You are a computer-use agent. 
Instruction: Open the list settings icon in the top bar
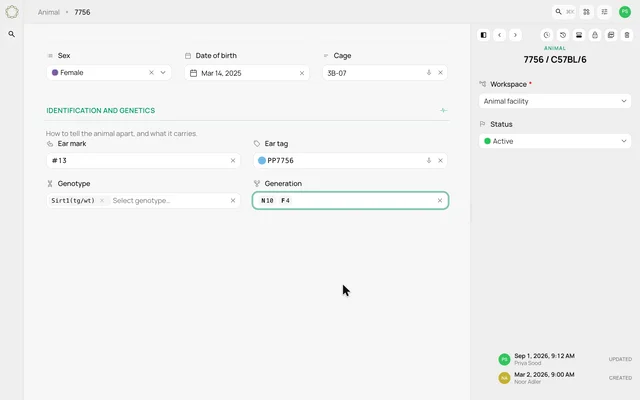click(604, 12)
